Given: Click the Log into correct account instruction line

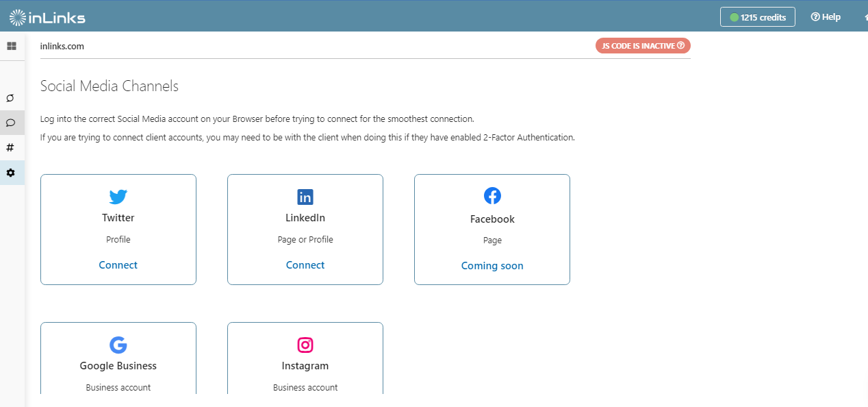Looking at the screenshot, I should (257, 119).
